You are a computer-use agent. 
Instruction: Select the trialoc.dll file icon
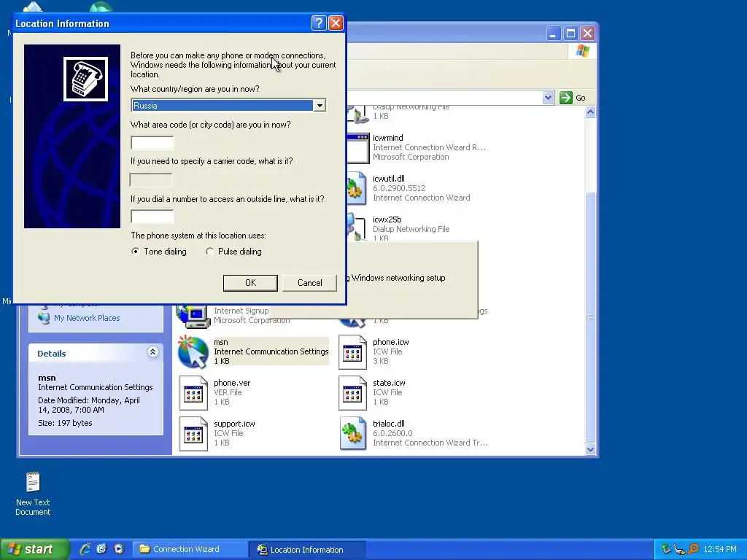[352, 434]
